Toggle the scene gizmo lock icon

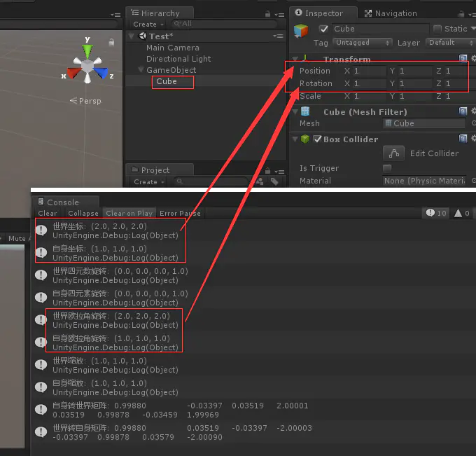(x=112, y=42)
